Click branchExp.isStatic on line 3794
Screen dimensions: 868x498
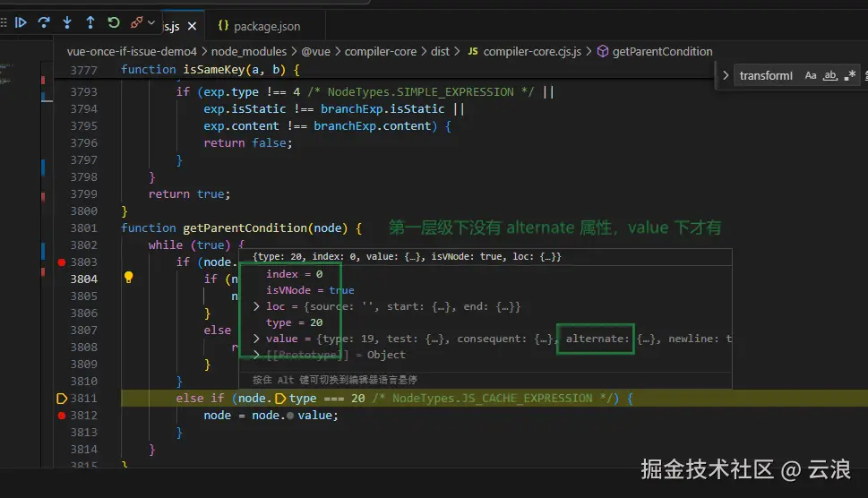pyautogui.click(x=382, y=109)
